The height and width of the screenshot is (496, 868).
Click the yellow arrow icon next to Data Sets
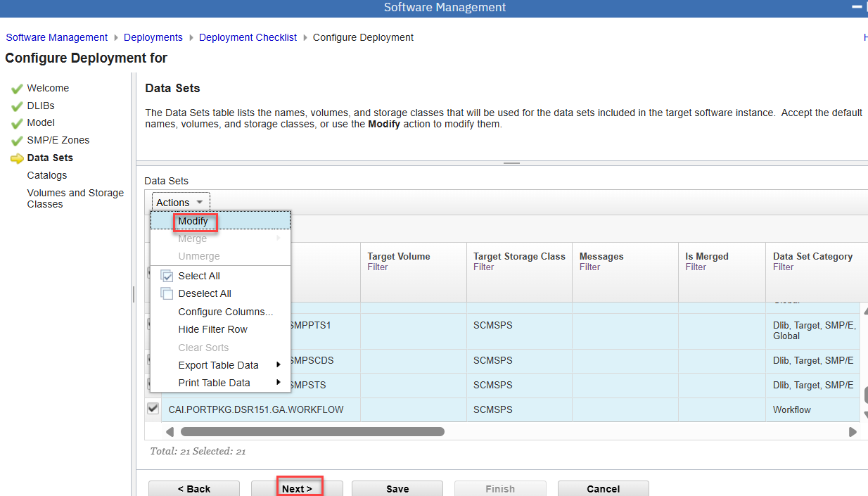click(x=17, y=158)
